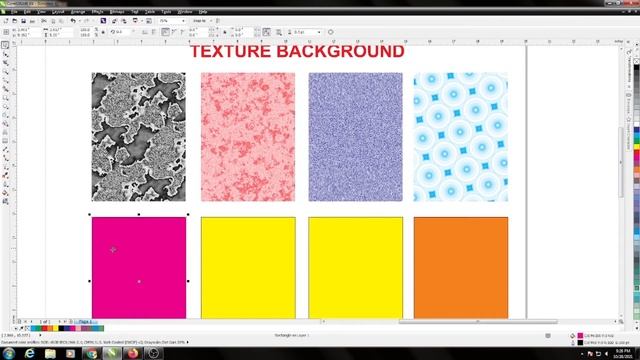Screen dimensions: 640x360
Task: Click the Undo arrow icon
Action: click(x=73, y=21)
